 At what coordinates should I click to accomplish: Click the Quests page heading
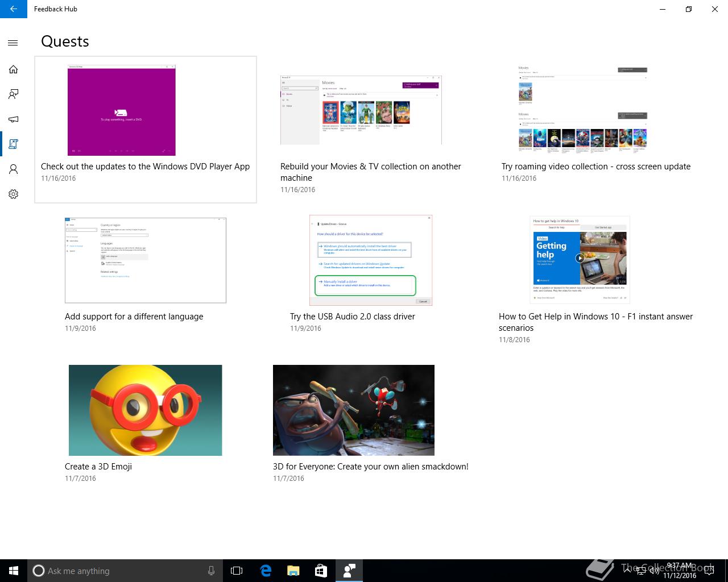65,41
